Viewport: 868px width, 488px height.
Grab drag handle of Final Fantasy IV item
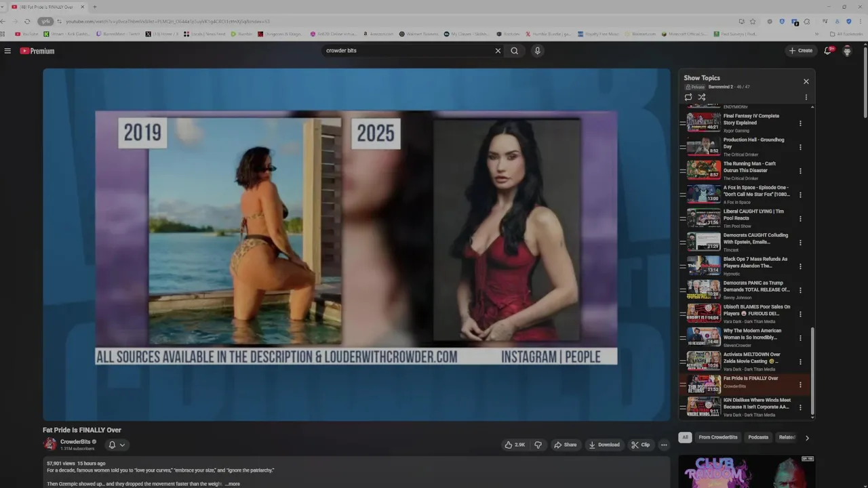[683, 123]
